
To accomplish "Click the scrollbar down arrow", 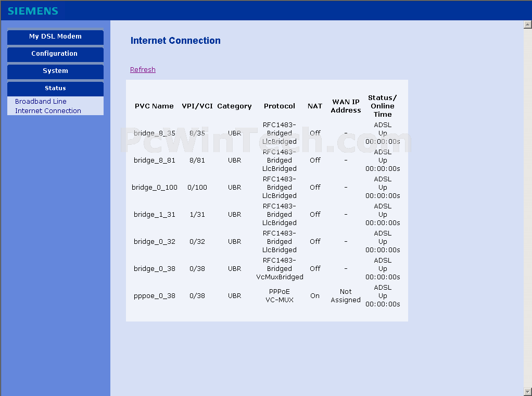I will click(x=528, y=392).
